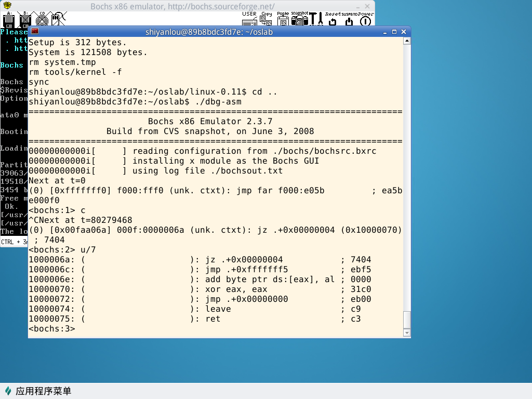Click the CD-ROM drive icon
The width and height of the screenshot is (532, 399).
click(42, 19)
